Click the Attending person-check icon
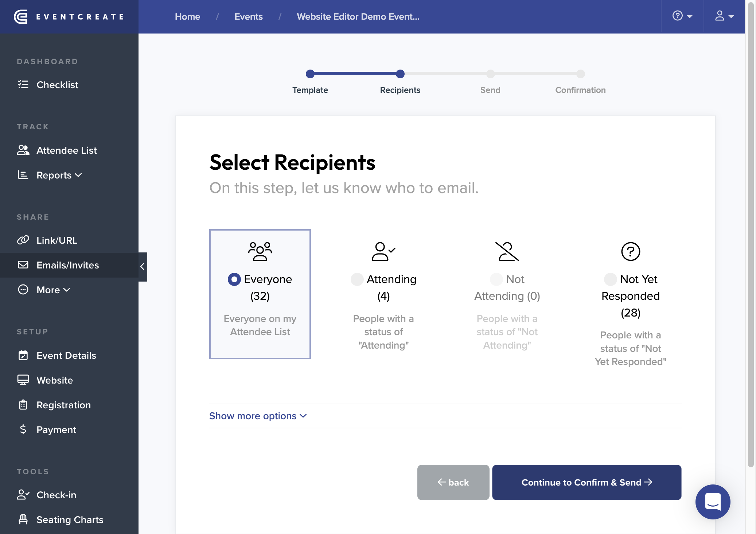The height and width of the screenshot is (534, 756). pos(383,251)
